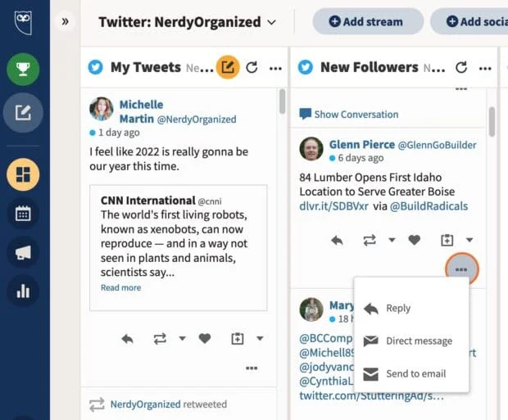
Task: Click add-to-board icon on Michelle's tweet
Action: tap(237, 338)
